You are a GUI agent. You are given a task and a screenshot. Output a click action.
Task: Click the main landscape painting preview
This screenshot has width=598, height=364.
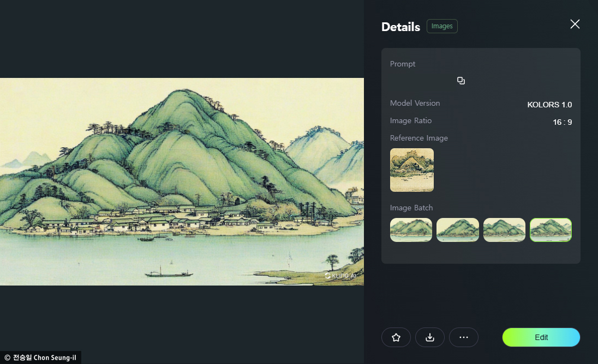coord(182,181)
